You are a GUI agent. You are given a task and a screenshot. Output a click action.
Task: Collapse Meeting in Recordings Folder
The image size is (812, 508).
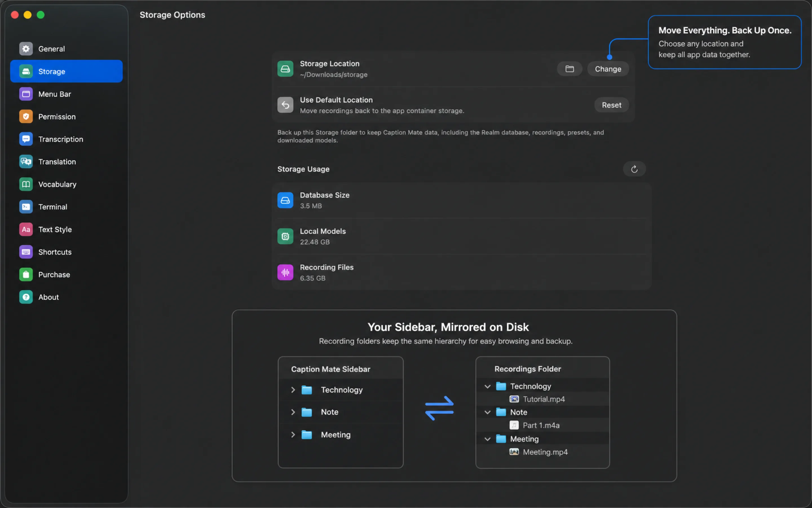(x=487, y=439)
